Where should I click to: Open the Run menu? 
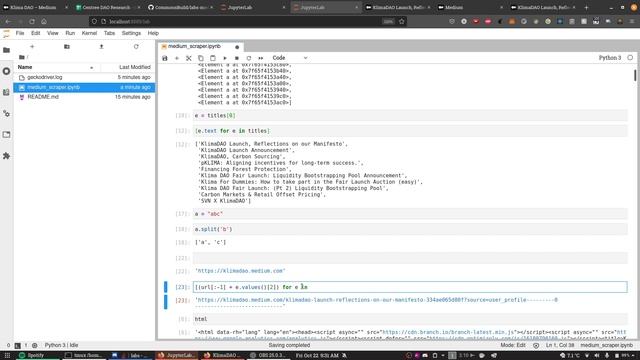coord(70,33)
